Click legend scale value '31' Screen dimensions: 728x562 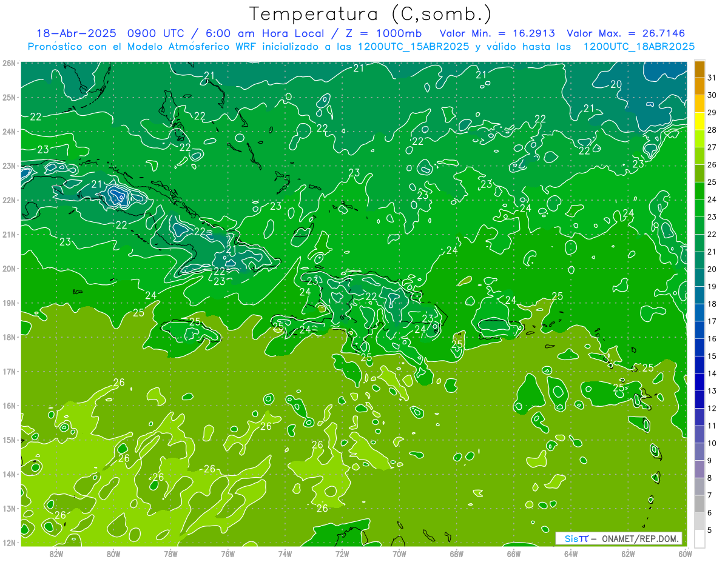click(x=712, y=78)
